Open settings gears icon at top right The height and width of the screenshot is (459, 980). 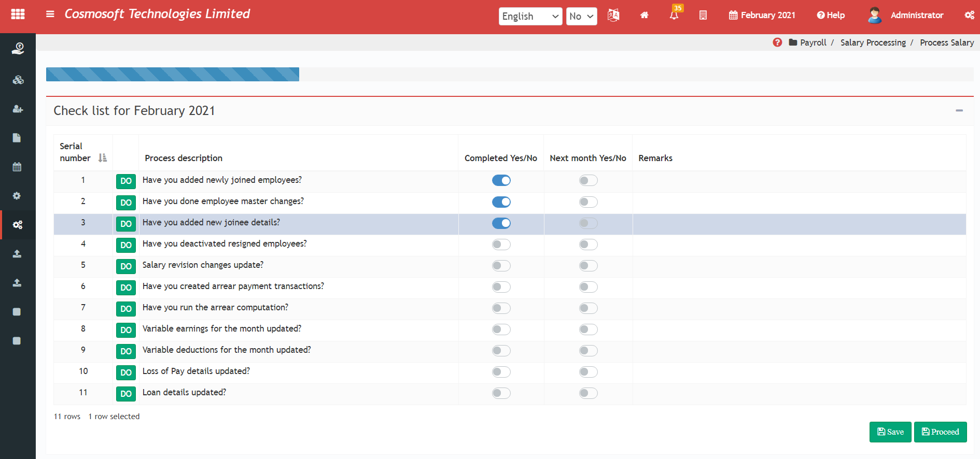pyautogui.click(x=969, y=16)
